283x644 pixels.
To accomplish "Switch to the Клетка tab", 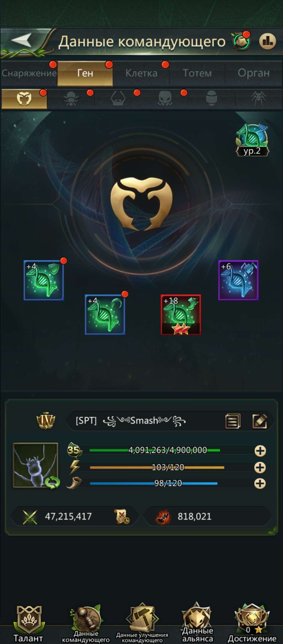I will (x=141, y=73).
